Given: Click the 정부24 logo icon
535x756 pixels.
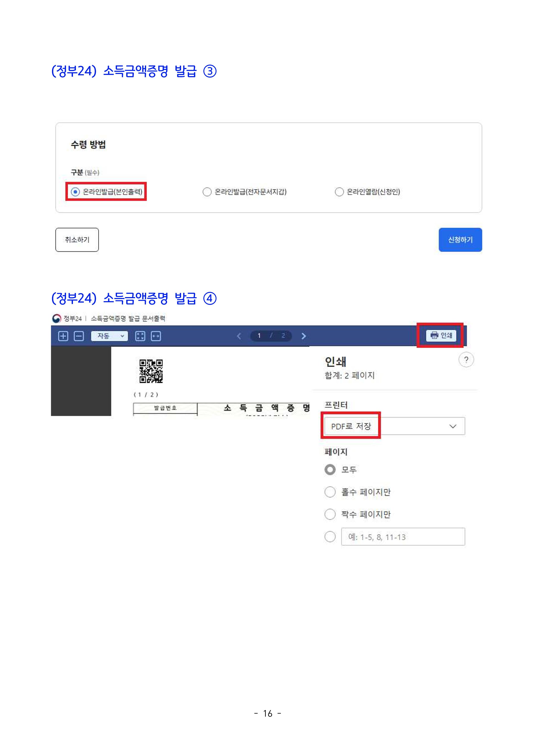Looking at the screenshot, I should [x=57, y=318].
